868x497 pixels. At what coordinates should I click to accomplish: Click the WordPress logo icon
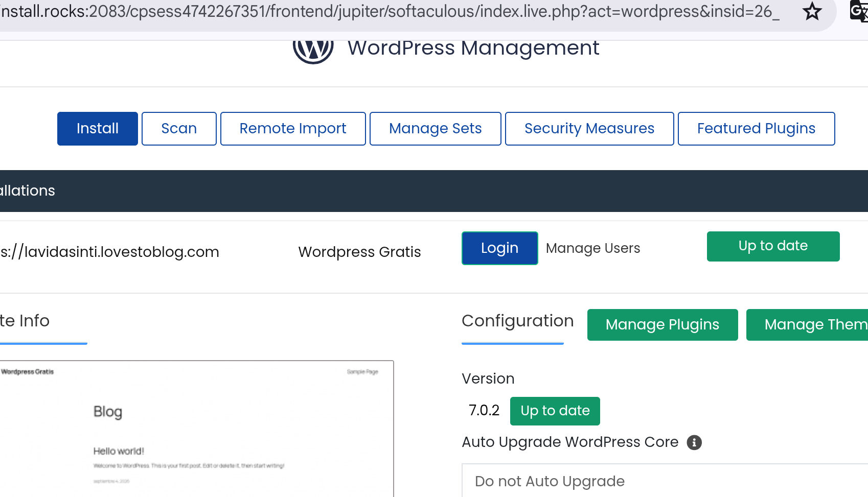pyautogui.click(x=313, y=50)
